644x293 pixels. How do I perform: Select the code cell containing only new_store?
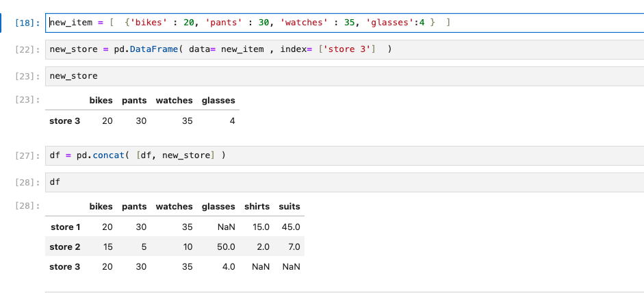[345, 76]
